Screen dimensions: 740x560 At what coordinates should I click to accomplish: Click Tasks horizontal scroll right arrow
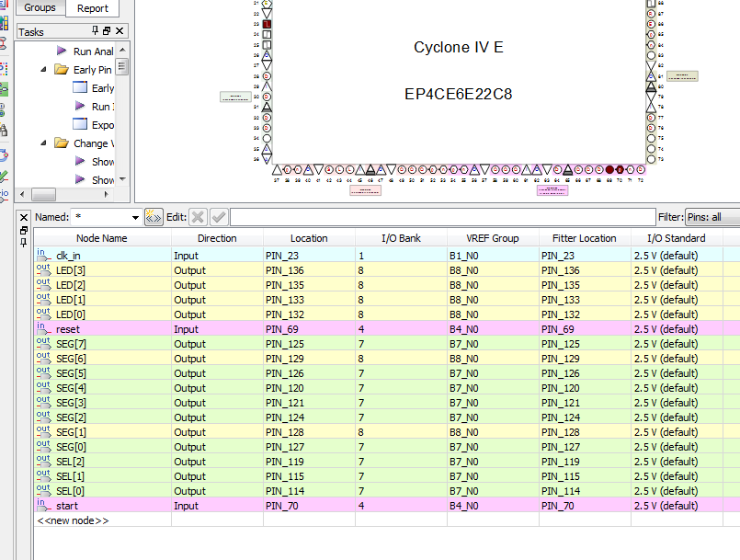tap(107, 194)
